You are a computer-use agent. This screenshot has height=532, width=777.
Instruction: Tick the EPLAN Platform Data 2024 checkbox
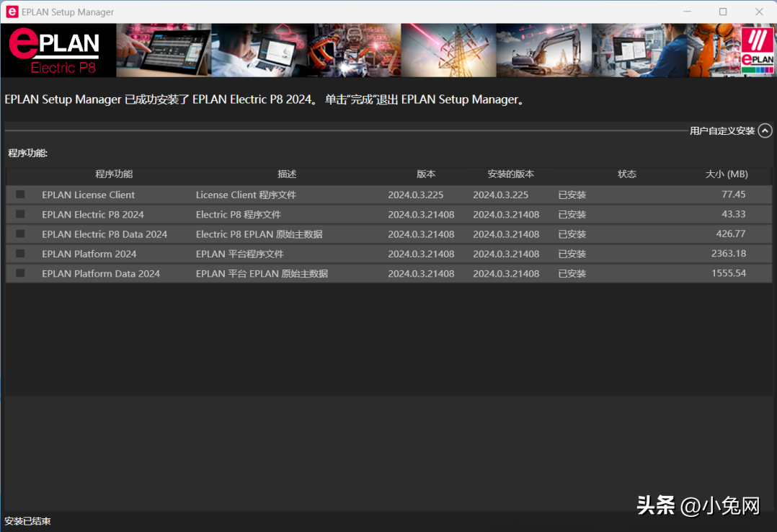(x=20, y=273)
